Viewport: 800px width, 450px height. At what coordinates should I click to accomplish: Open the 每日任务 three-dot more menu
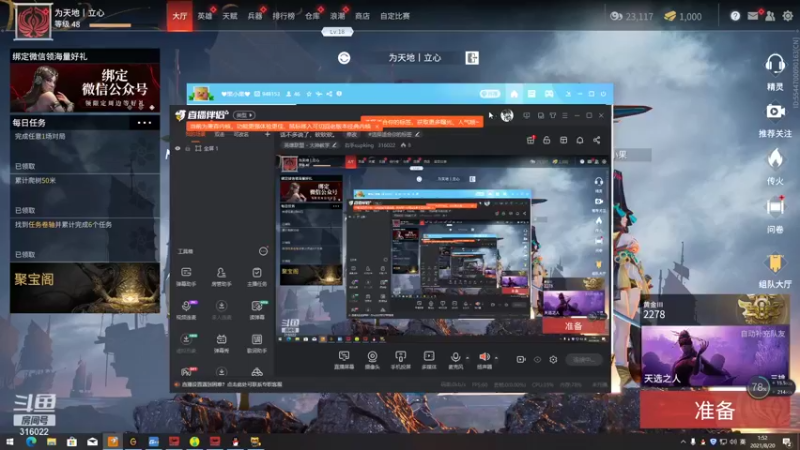coord(144,122)
